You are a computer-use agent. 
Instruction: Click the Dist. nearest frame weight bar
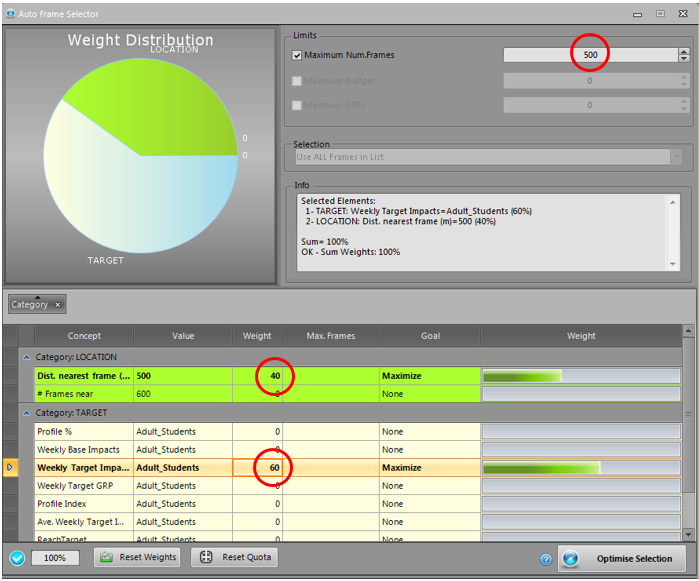pyautogui.click(x=581, y=376)
